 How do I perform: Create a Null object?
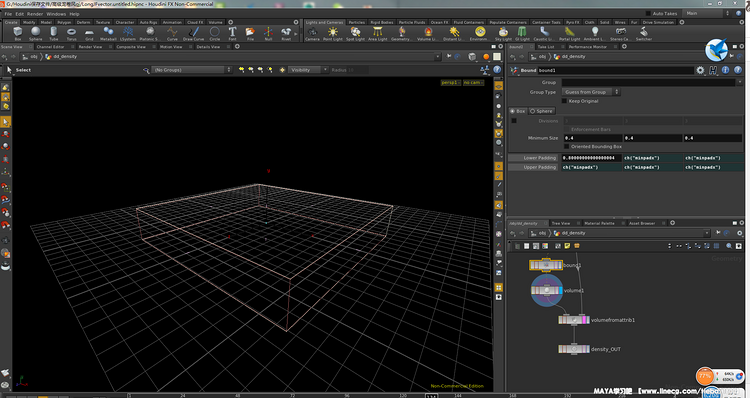pos(268,33)
